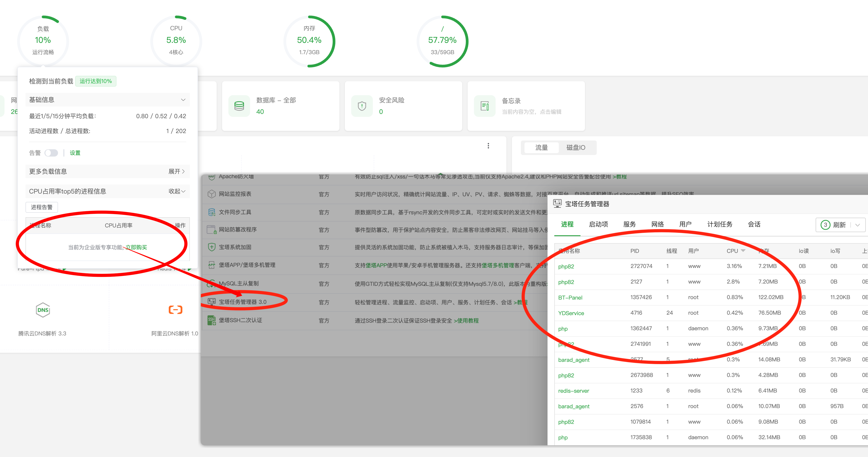The width and height of the screenshot is (868, 457).
Task: Click the memo icon in 备忘录 card
Action: coord(485,106)
